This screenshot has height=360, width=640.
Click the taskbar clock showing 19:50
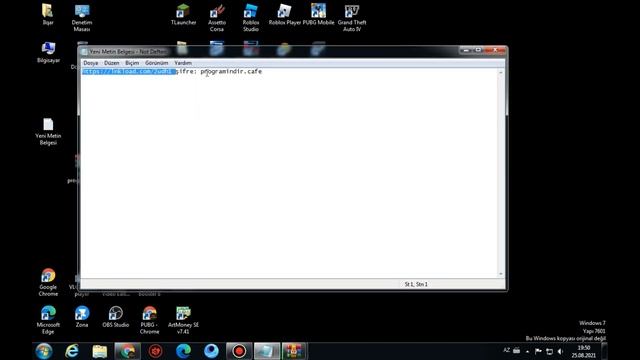[x=584, y=351]
